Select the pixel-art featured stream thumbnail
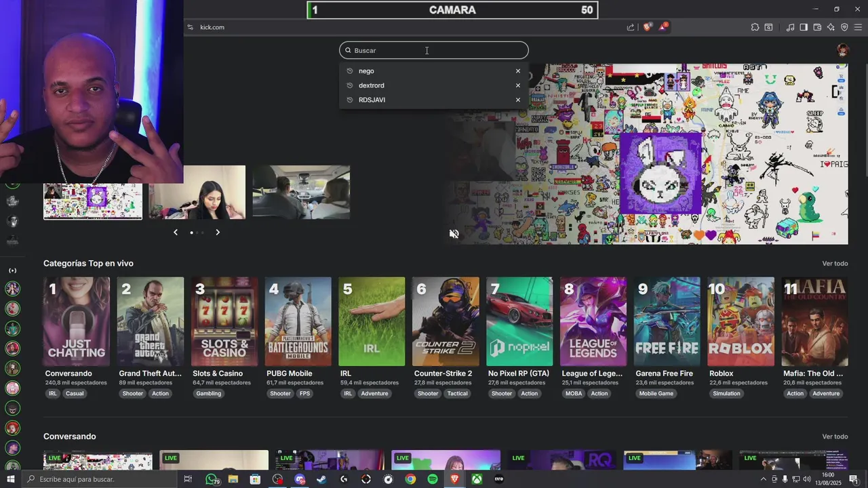This screenshot has height=488, width=868. [x=93, y=201]
